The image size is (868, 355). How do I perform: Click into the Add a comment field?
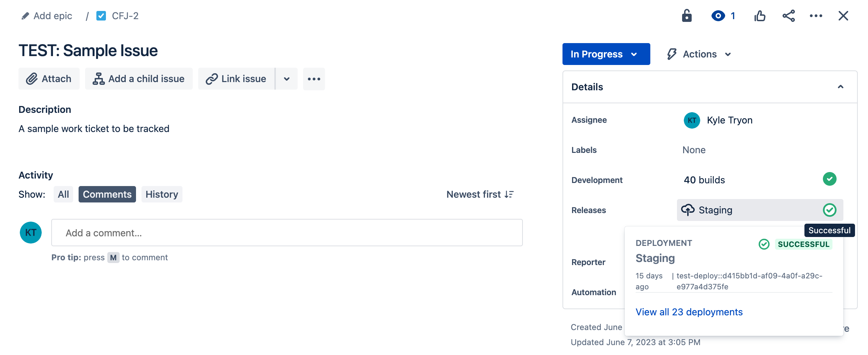coord(287,233)
